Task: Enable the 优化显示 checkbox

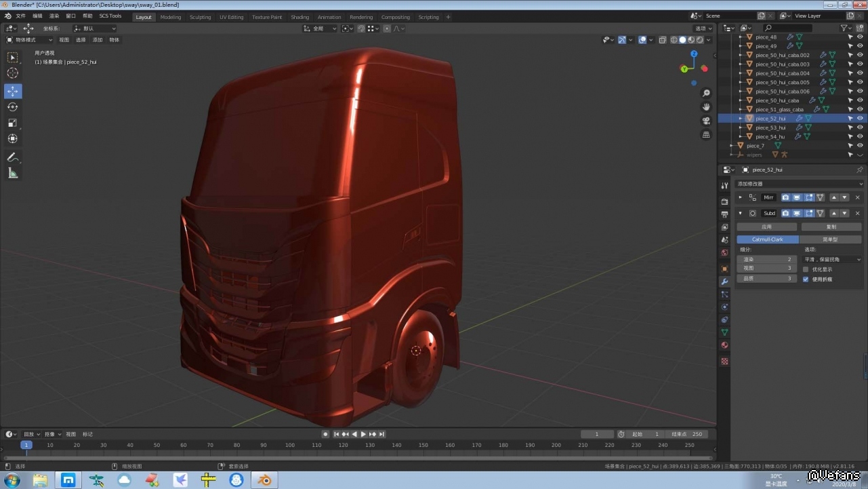Action: point(806,269)
